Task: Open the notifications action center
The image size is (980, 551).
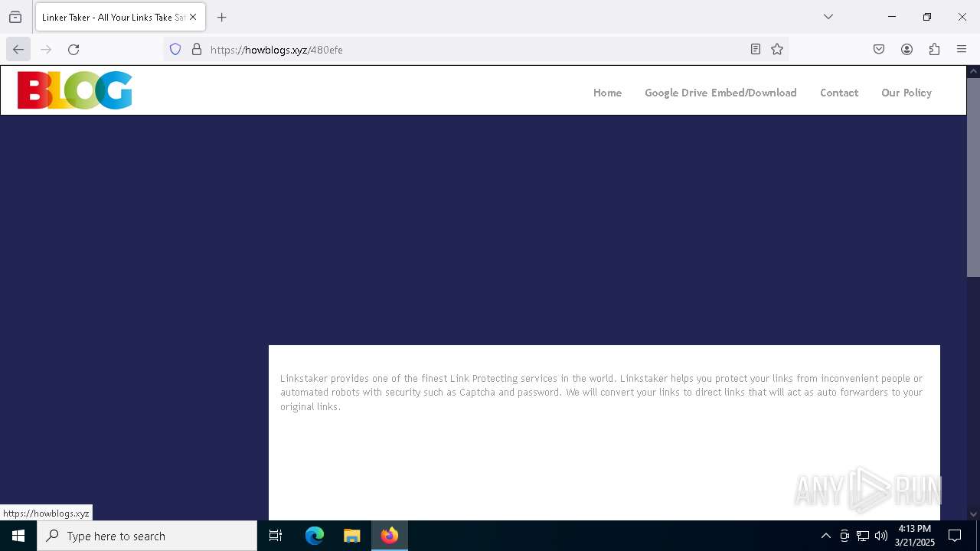Action: click(x=955, y=536)
